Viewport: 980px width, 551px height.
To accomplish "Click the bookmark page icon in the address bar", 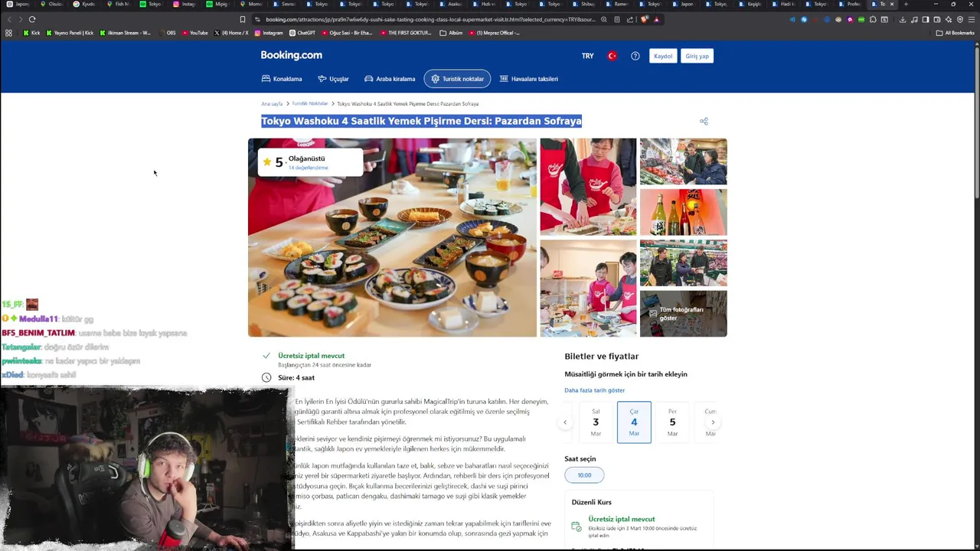I will 243,19.
